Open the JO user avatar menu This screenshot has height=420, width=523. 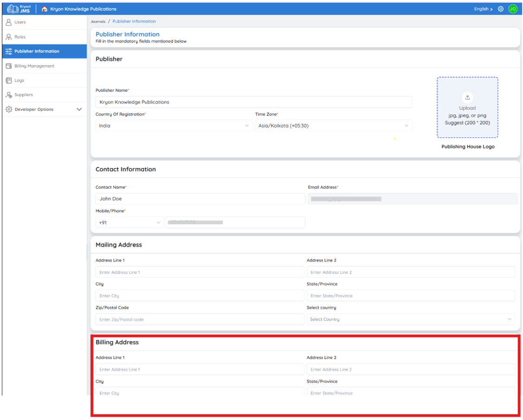(513, 9)
